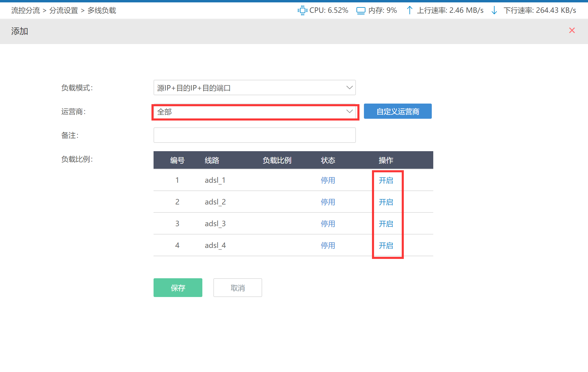Viewport: 588px width, 372px height.
Task: Click the memory usage icon
Action: point(361,11)
